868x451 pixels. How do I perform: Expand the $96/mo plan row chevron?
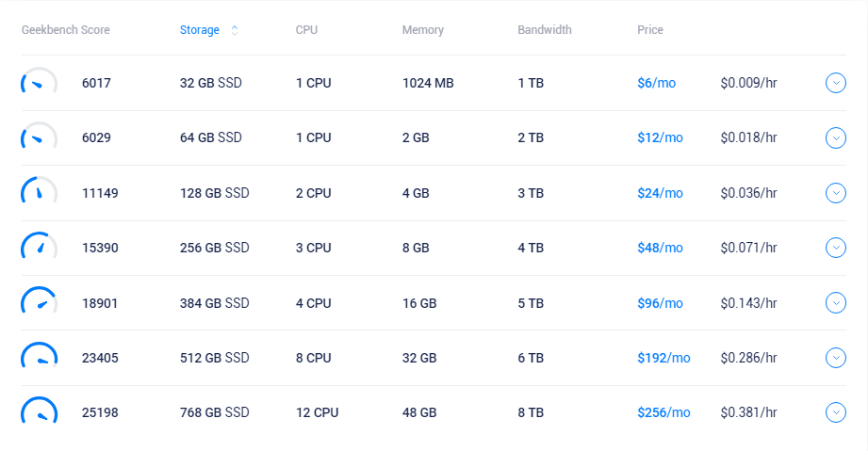(835, 302)
